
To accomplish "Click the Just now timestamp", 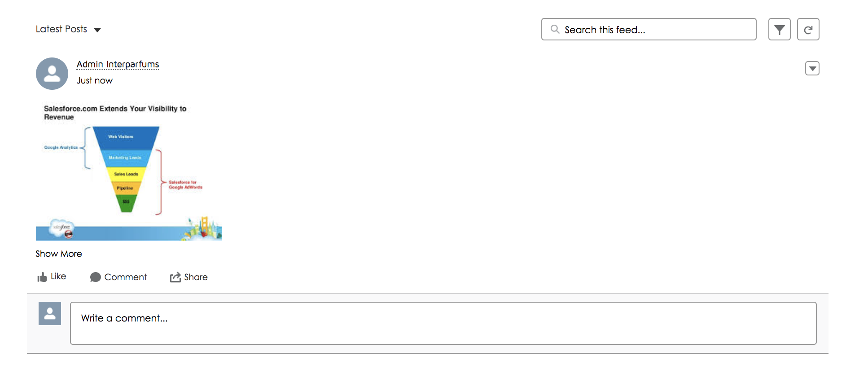I will [x=95, y=80].
